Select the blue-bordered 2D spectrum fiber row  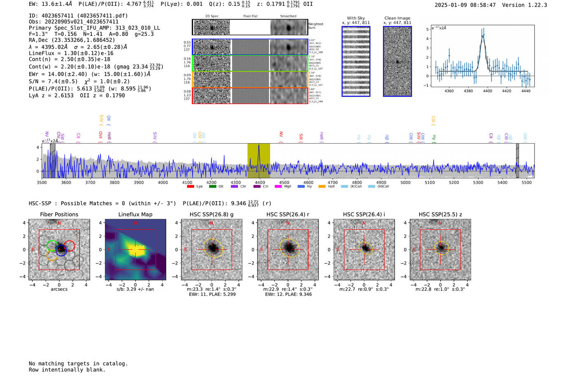pyautogui.click(x=250, y=47)
